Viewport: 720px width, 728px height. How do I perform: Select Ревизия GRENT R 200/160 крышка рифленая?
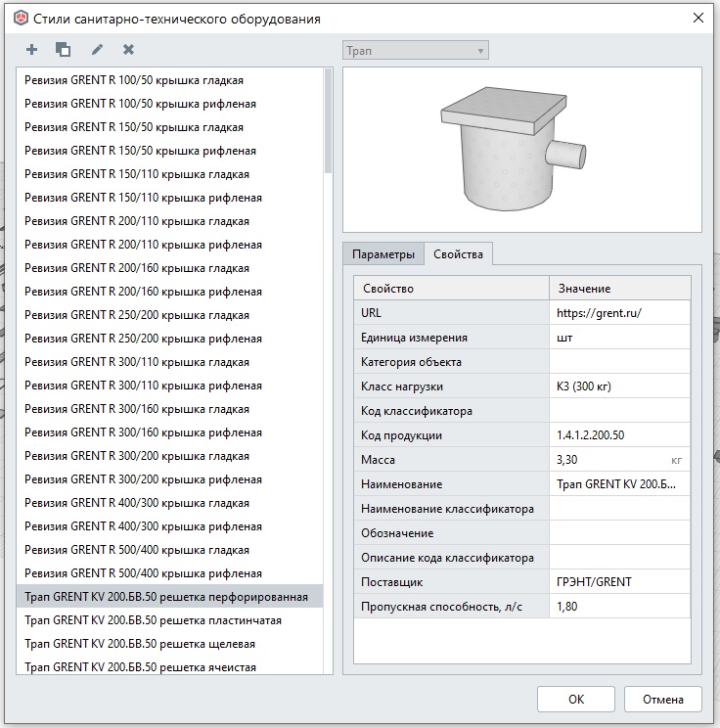tap(170, 292)
